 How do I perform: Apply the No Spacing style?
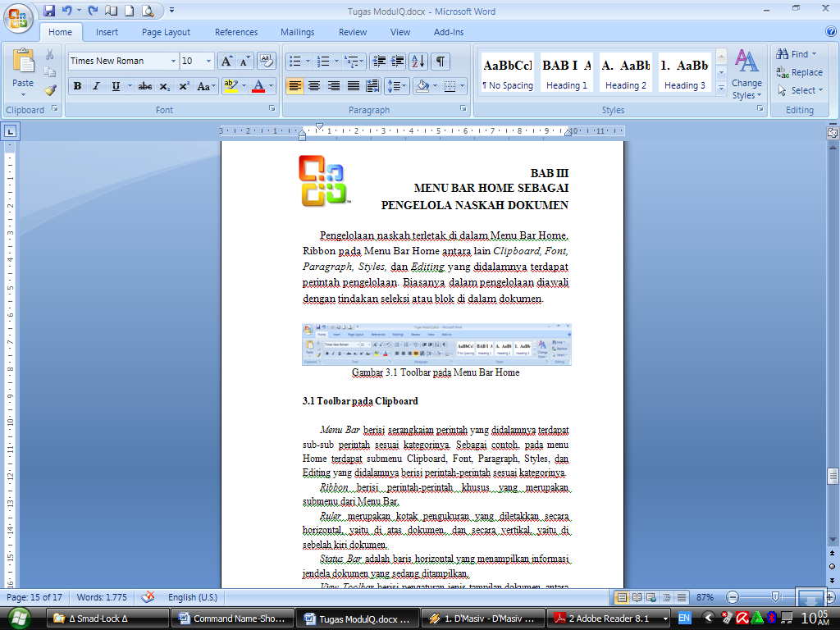pos(507,72)
